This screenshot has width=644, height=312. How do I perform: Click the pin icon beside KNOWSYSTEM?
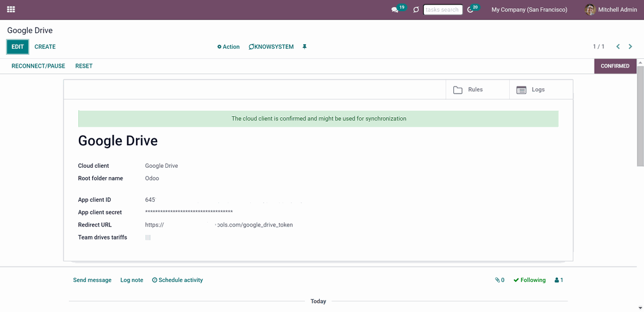(304, 47)
